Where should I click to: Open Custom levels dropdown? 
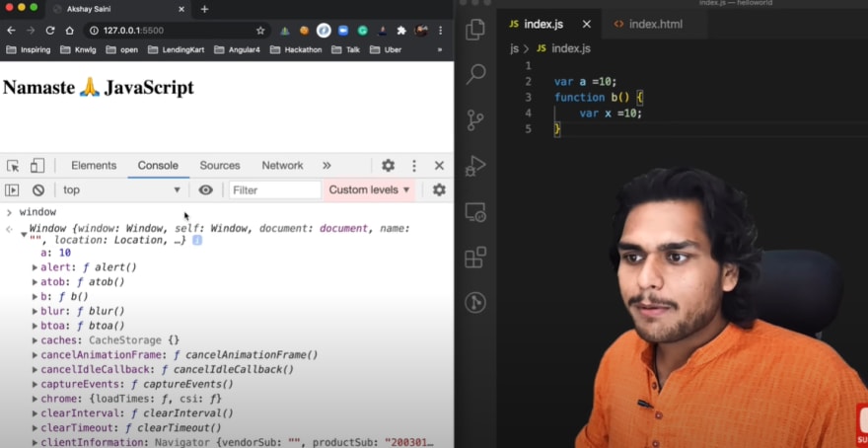pos(369,189)
